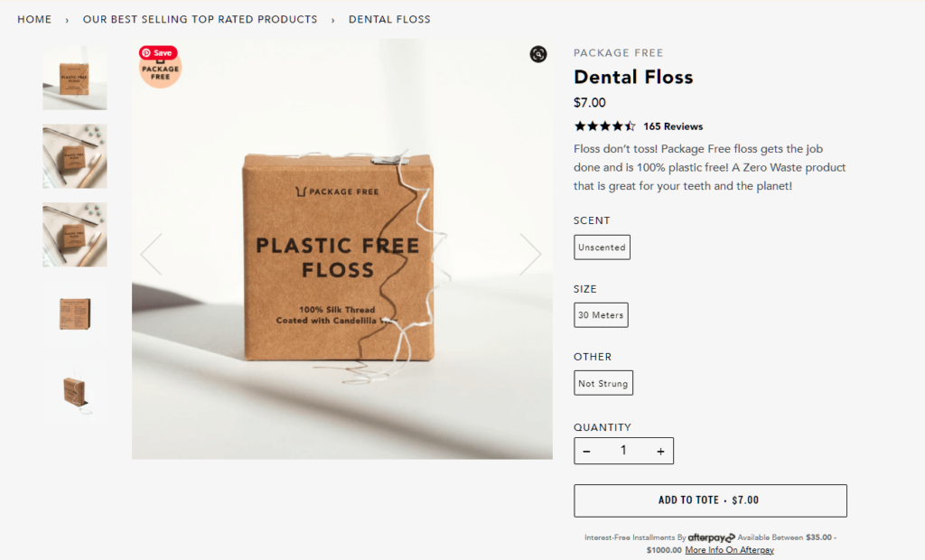
Task: Open the 165 Reviews link
Action: coord(673,126)
